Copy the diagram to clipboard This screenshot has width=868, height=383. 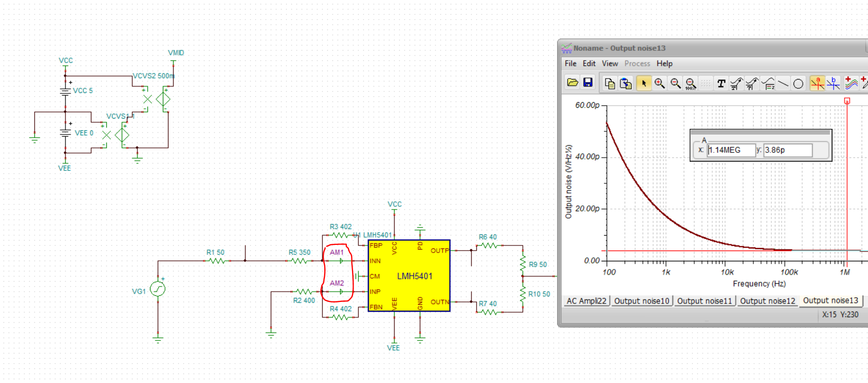tap(610, 83)
